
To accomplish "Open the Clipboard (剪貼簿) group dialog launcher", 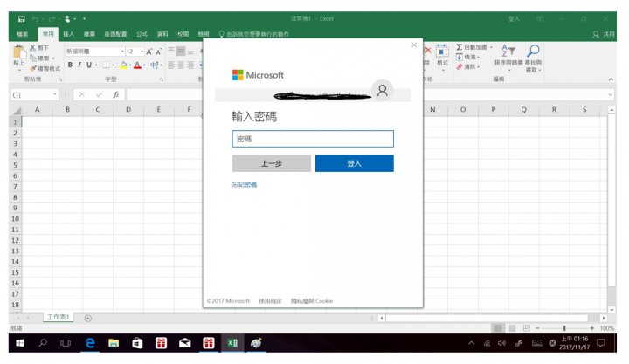I will coord(60,79).
